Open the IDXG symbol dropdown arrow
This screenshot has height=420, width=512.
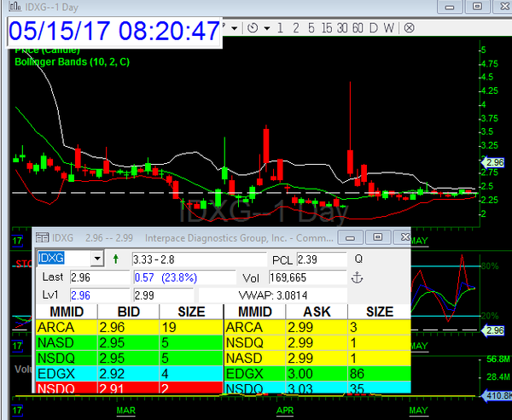(x=97, y=259)
